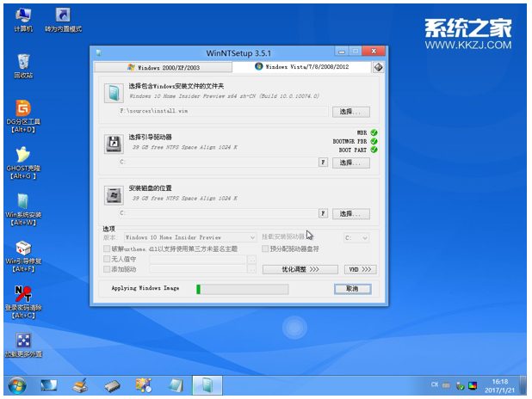532x399 pixels.
Task: Toggle the 添加驱动 add drivers checkbox
Action: pos(107,269)
